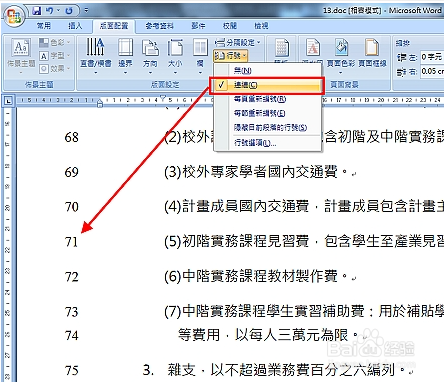The width and height of the screenshot is (444, 382).
Task: Click line number 75 in the margin
Action: pos(72,370)
